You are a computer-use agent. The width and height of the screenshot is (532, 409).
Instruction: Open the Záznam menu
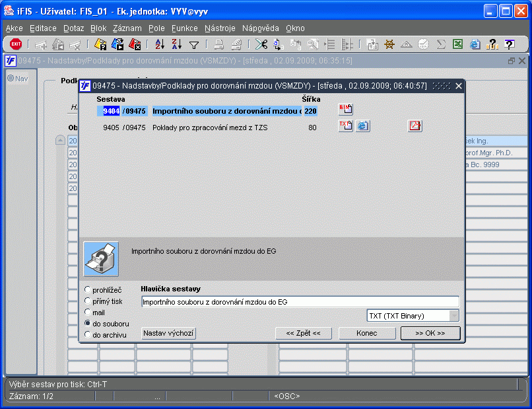[127, 28]
